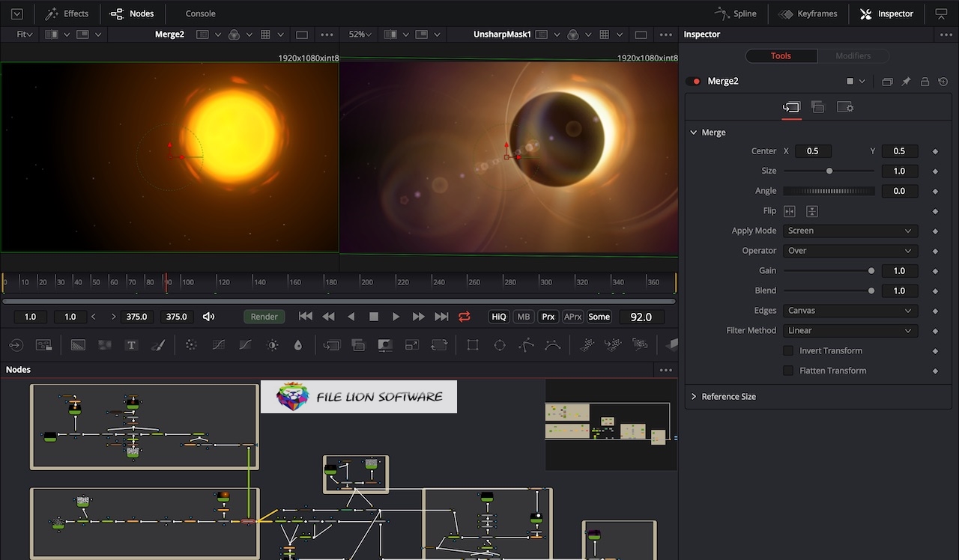This screenshot has width=959, height=560.
Task: Open the Operator dropdown
Action: tap(850, 251)
